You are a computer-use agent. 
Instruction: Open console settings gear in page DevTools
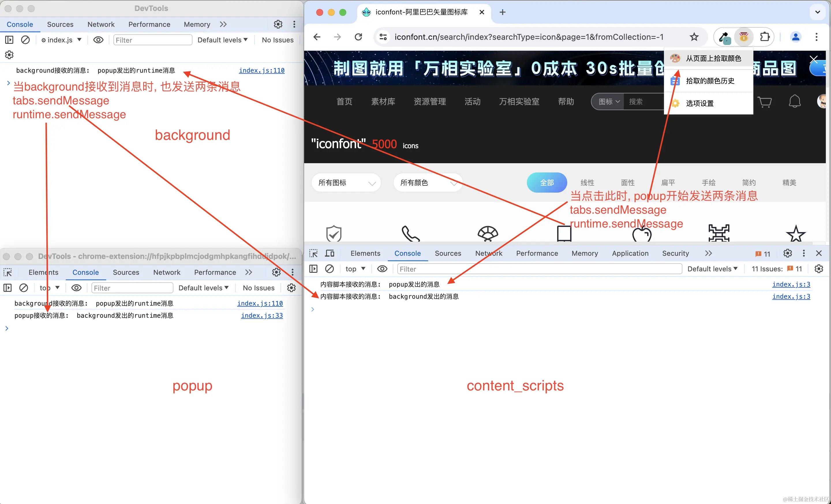click(x=819, y=269)
